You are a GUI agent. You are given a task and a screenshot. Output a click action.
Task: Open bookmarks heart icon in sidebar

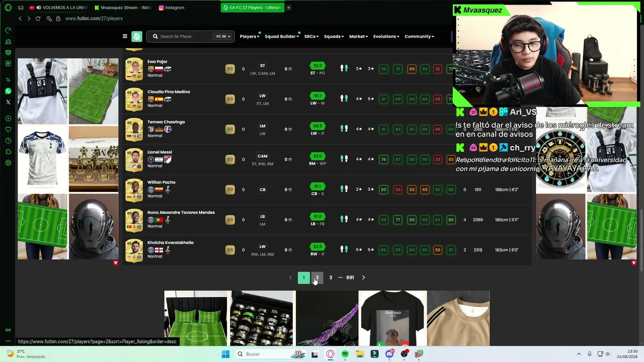[8, 130]
